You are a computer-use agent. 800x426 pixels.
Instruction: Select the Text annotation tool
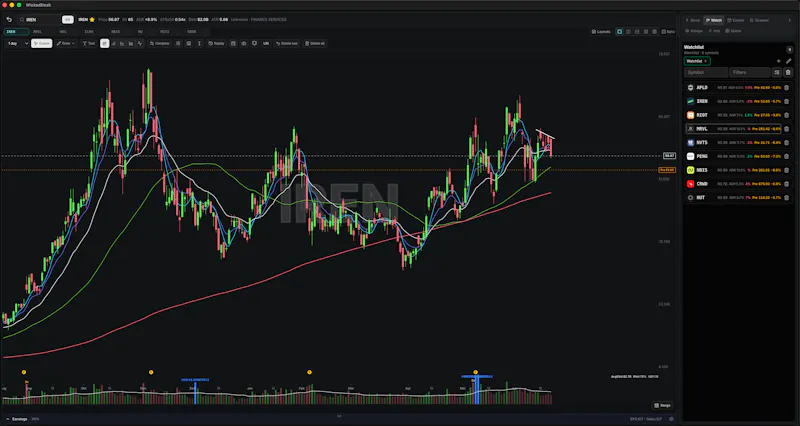click(x=89, y=43)
